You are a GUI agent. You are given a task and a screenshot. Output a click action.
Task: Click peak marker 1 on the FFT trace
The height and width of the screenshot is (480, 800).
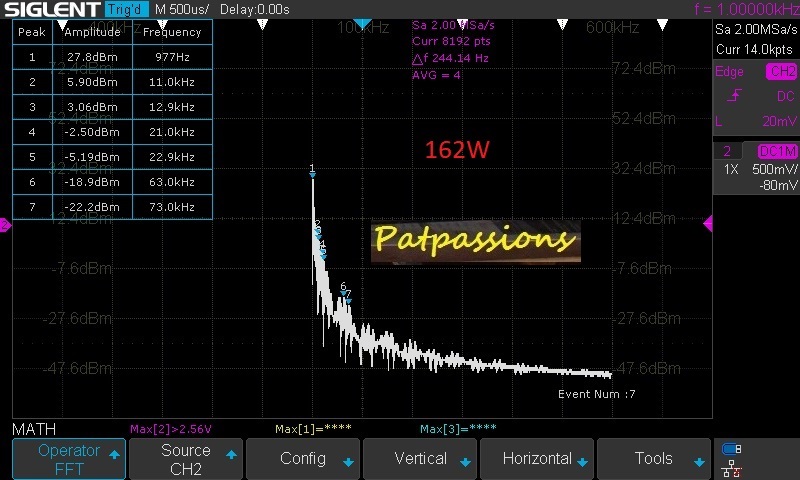click(312, 174)
